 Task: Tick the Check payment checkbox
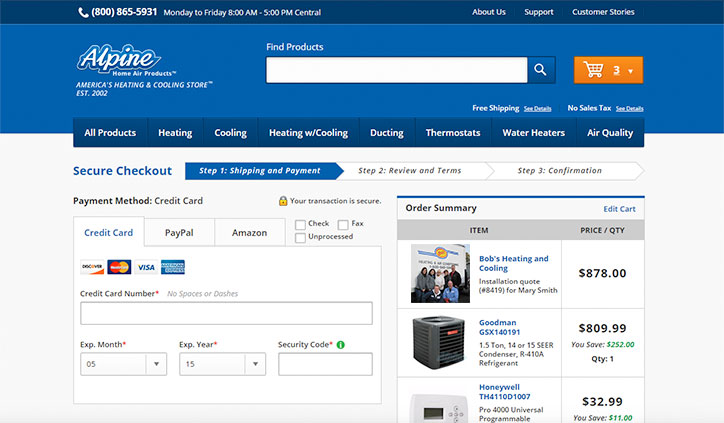pos(300,225)
